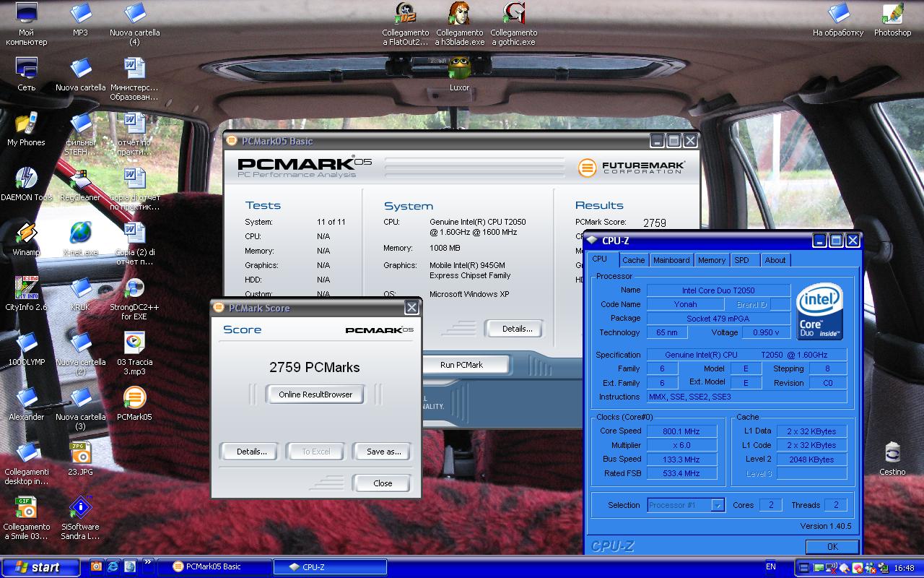This screenshot has width=924, height=578.
Task: Click the 2759 PCMarks score text
Action: coord(315,367)
